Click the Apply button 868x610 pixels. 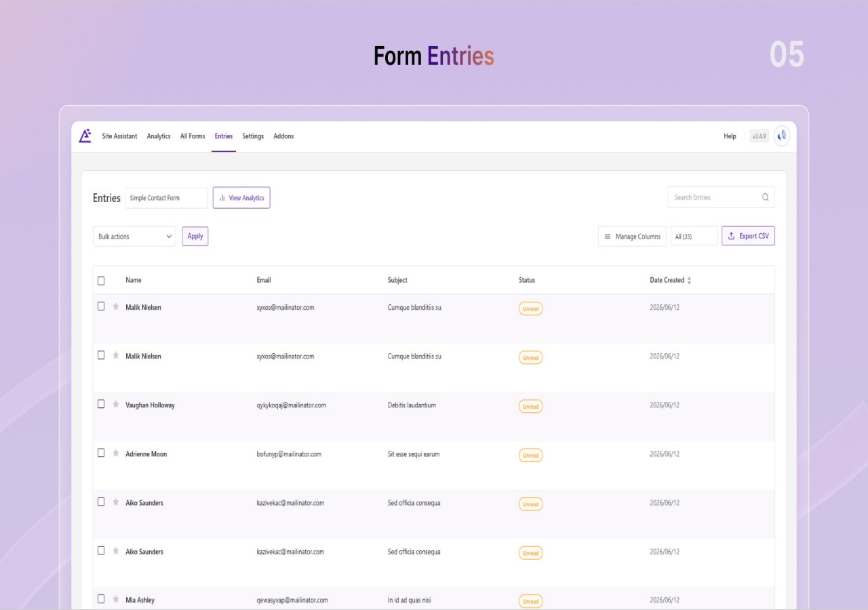click(x=195, y=236)
